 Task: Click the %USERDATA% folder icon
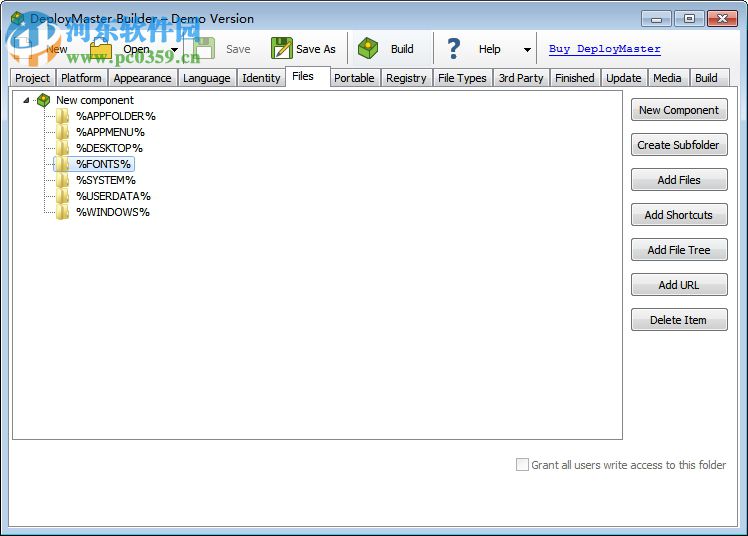pos(62,196)
